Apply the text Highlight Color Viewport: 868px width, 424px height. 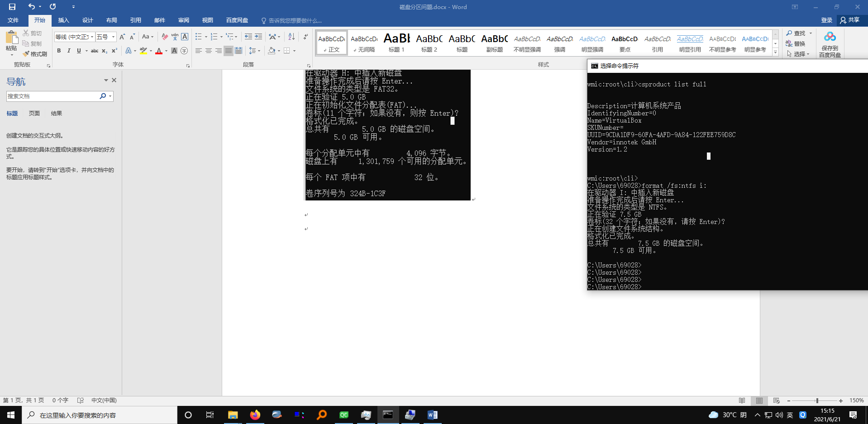pyautogui.click(x=144, y=51)
